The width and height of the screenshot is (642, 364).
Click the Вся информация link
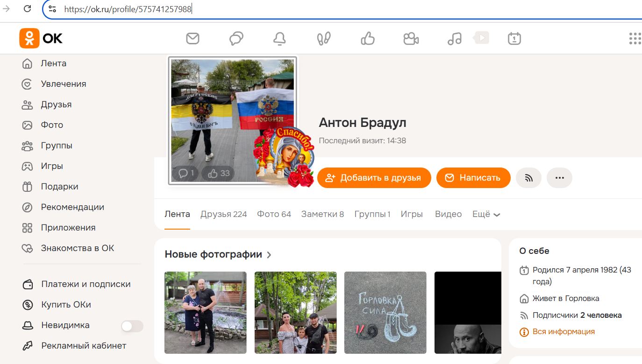[564, 332]
